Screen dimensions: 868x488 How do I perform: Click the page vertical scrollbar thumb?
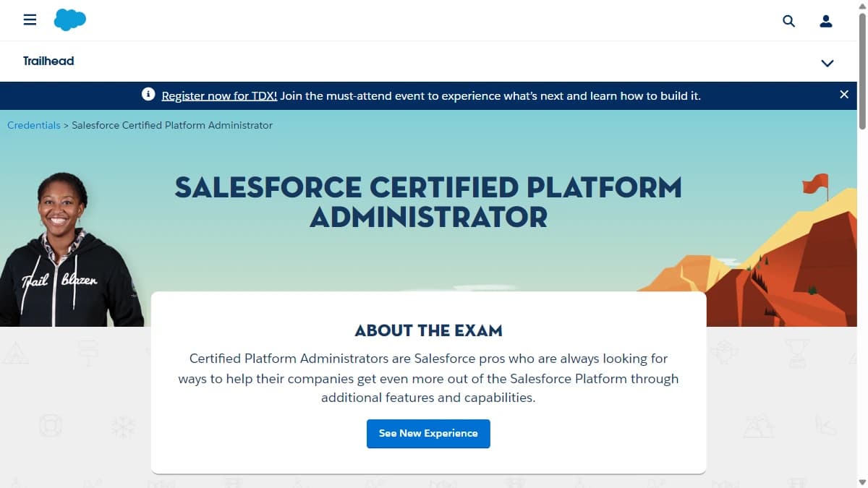point(862,71)
